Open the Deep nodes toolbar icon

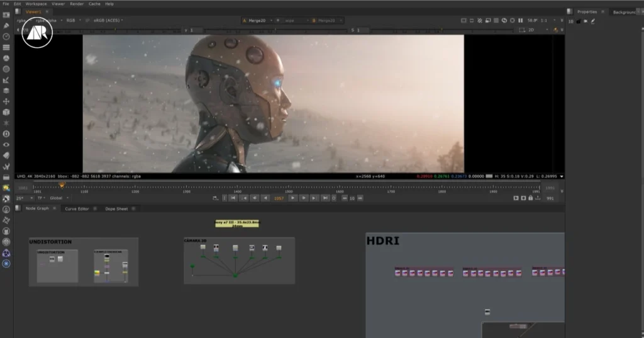[6, 133]
